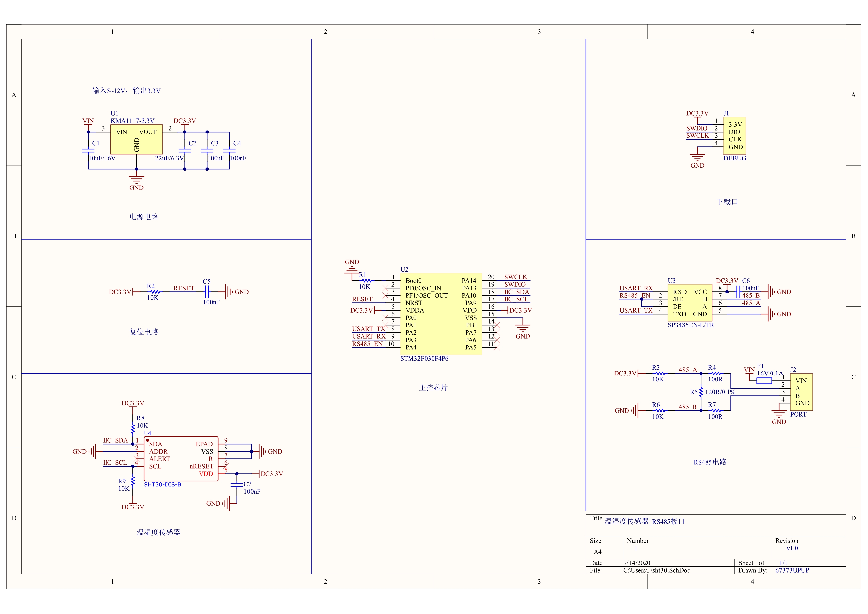
Task: Click the GND symbol below U1 regulator
Action: (136, 179)
